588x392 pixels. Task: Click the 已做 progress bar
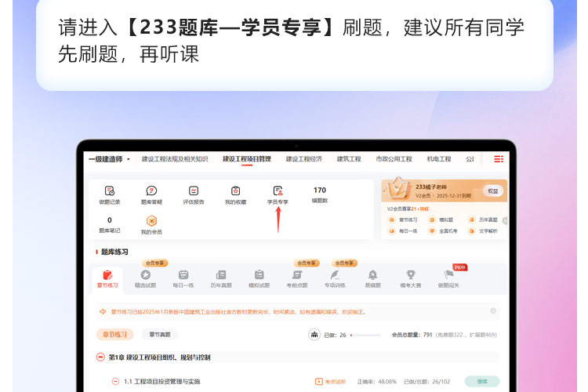coord(365,335)
